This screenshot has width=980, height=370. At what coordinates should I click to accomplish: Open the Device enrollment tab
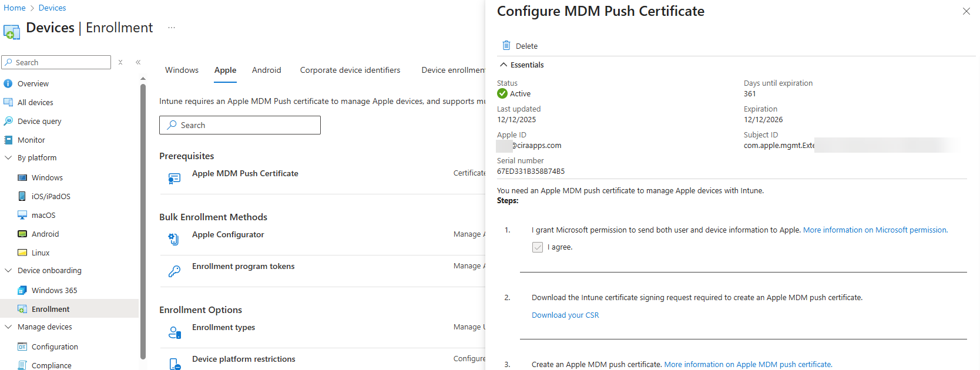453,70
